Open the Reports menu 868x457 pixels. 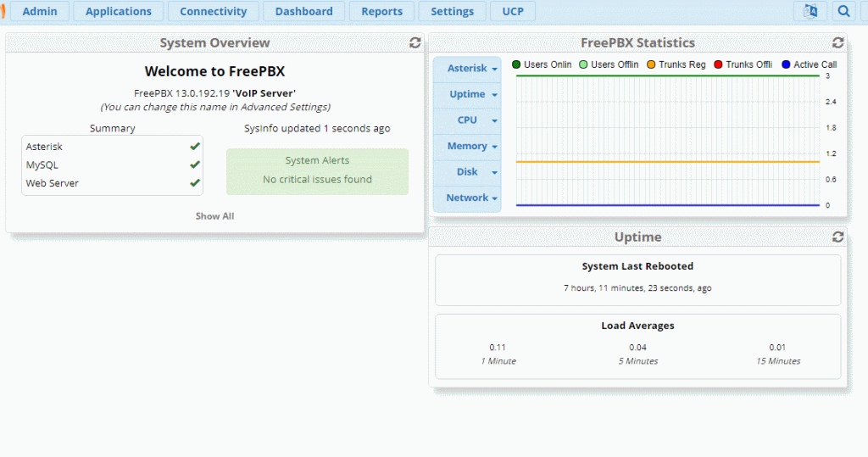382,11
